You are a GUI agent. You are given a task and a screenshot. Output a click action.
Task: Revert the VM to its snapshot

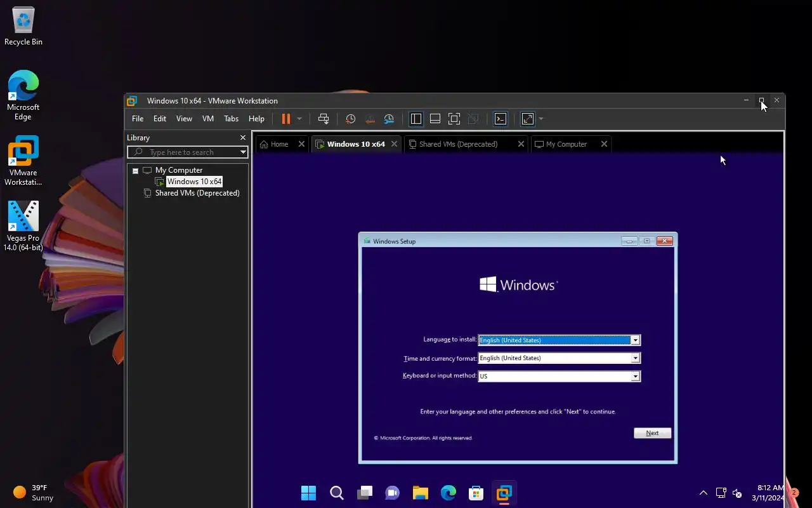click(370, 119)
